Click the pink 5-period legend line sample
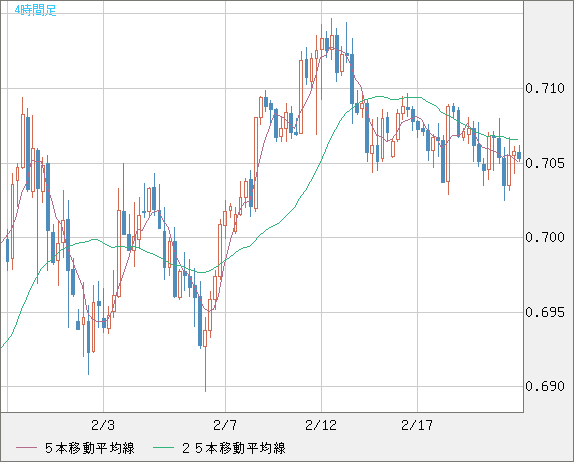This screenshot has width=574, height=462. (x=26, y=448)
